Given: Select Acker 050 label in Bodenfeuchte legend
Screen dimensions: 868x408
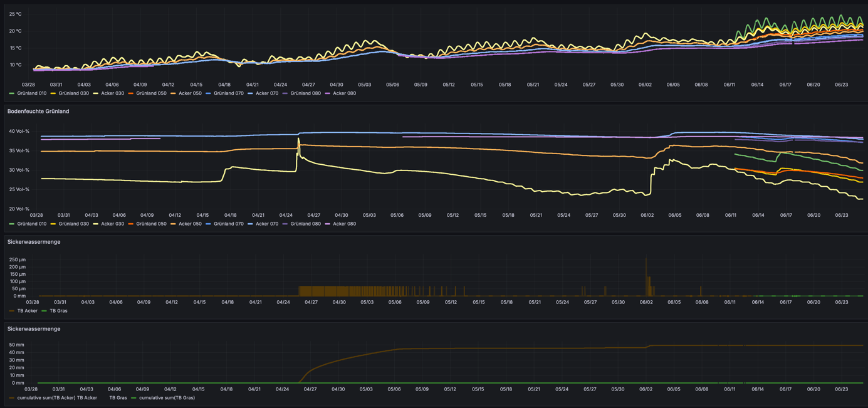Looking at the screenshot, I should 190,224.
